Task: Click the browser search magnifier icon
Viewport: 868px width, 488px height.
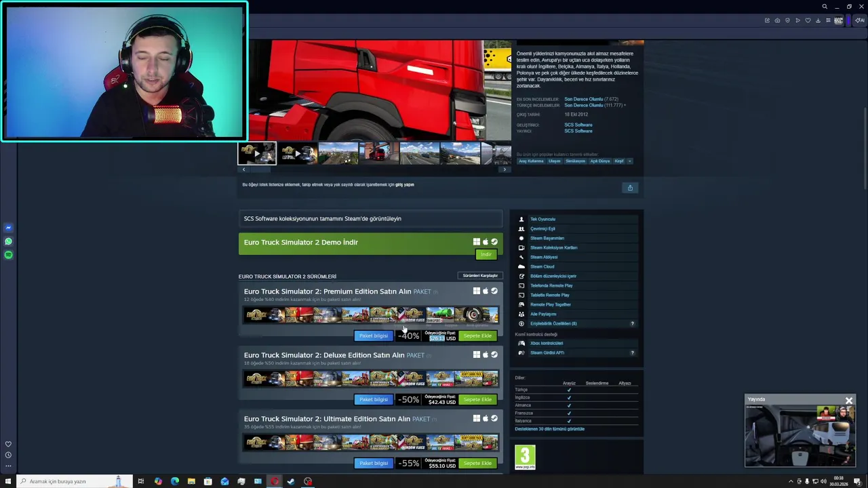Action: (x=825, y=7)
